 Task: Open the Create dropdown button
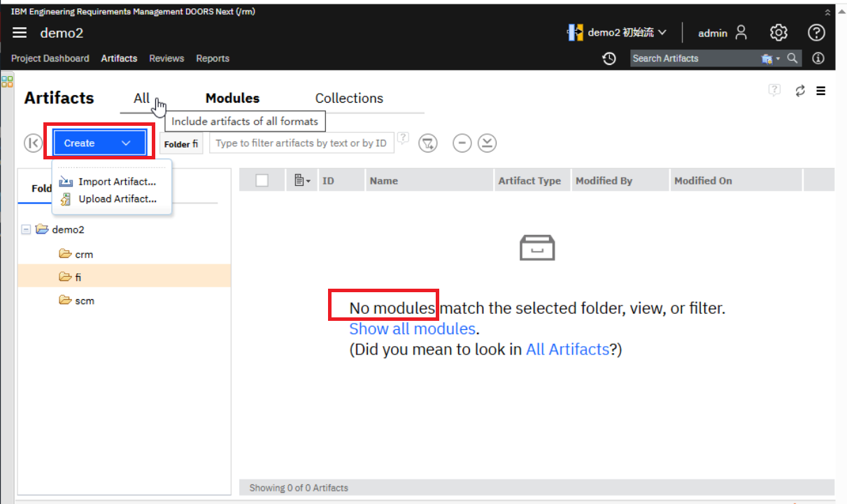[x=98, y=143]
